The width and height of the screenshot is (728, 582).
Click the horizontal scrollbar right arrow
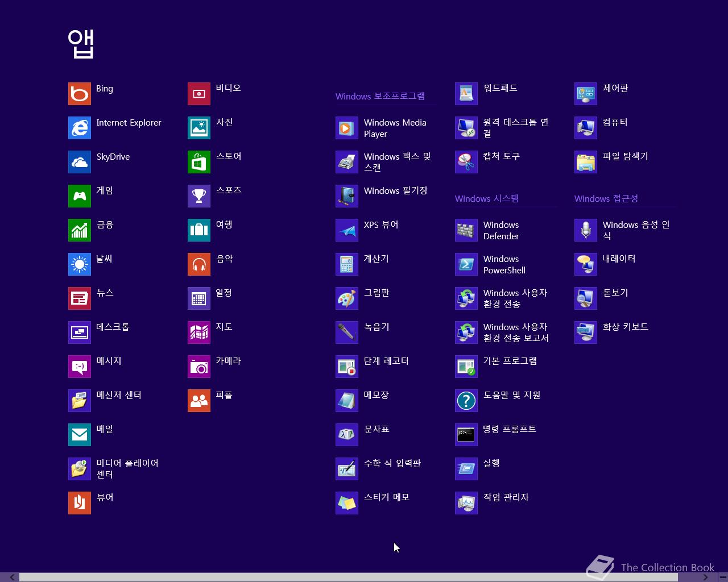(705, 577)
